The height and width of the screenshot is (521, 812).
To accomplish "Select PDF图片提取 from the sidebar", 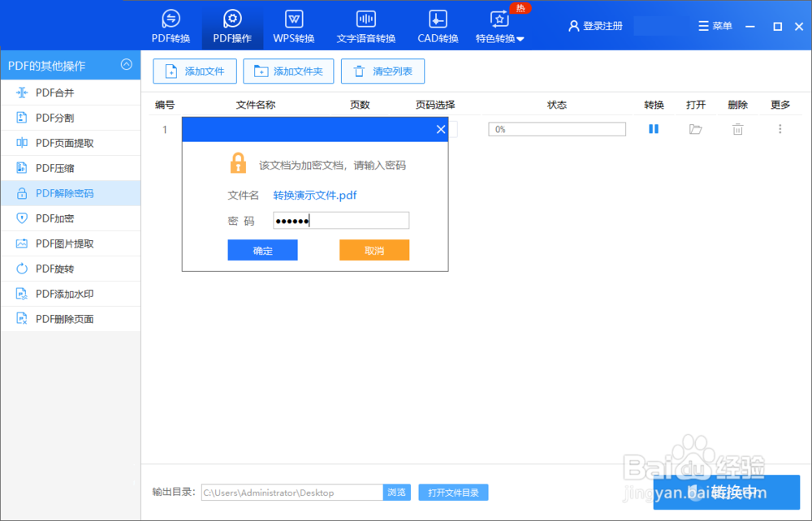I will tap(53, 243).
